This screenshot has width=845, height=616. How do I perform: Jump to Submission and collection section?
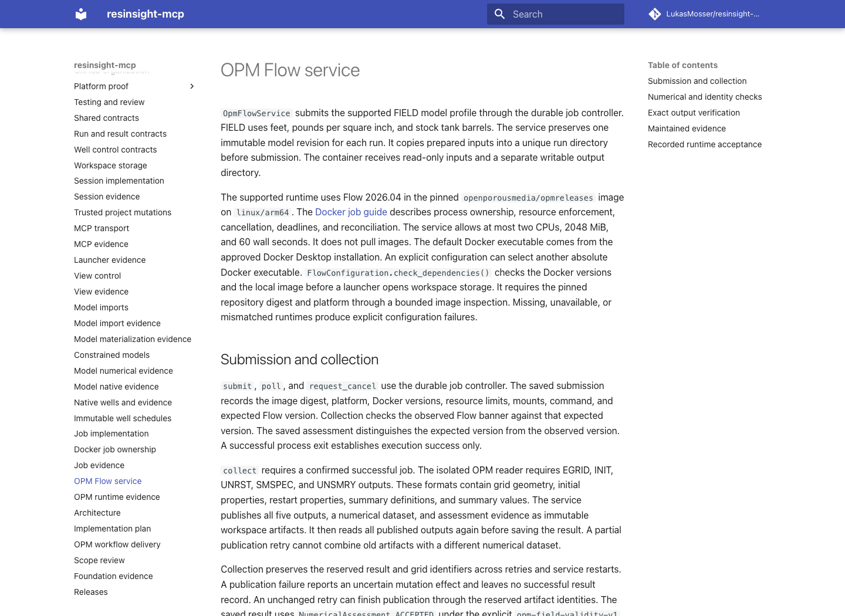[x=697, y=81]
